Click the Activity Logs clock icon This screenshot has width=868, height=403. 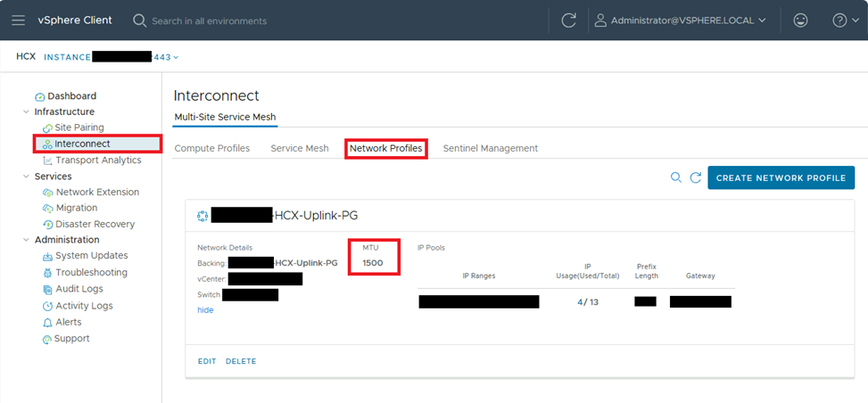pos(48,306)
